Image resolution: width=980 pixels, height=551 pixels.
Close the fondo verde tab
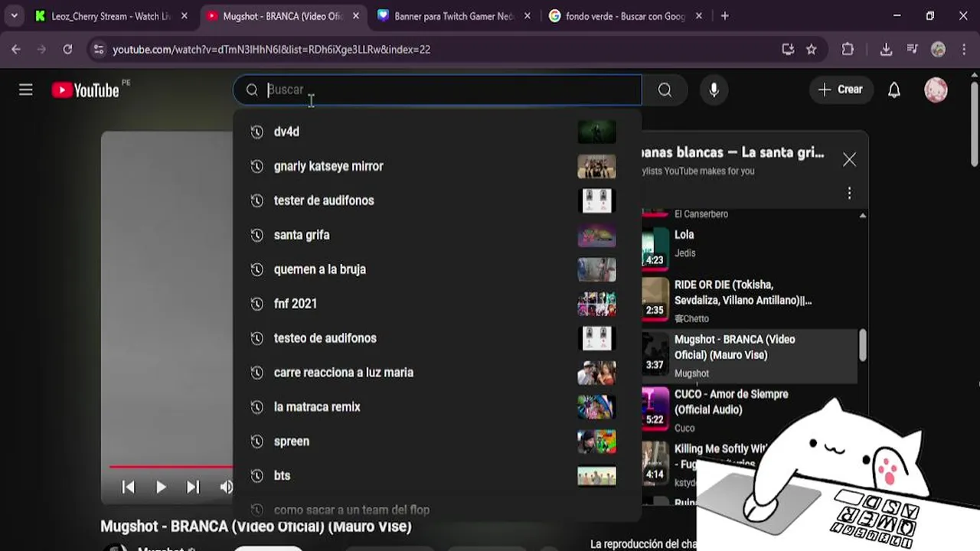698,16
